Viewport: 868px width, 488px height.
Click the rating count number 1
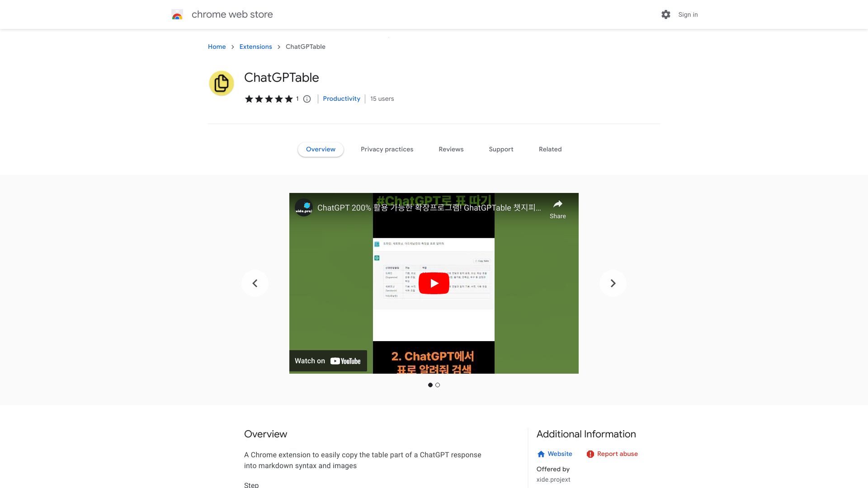pyautogui.click(x=297, y=99)
